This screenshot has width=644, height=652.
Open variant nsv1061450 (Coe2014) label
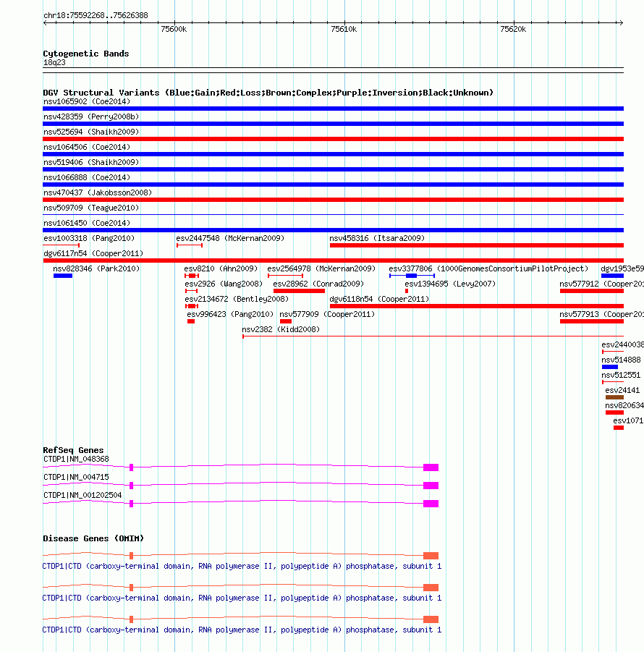pyautogui.click(x=87, y=223)
